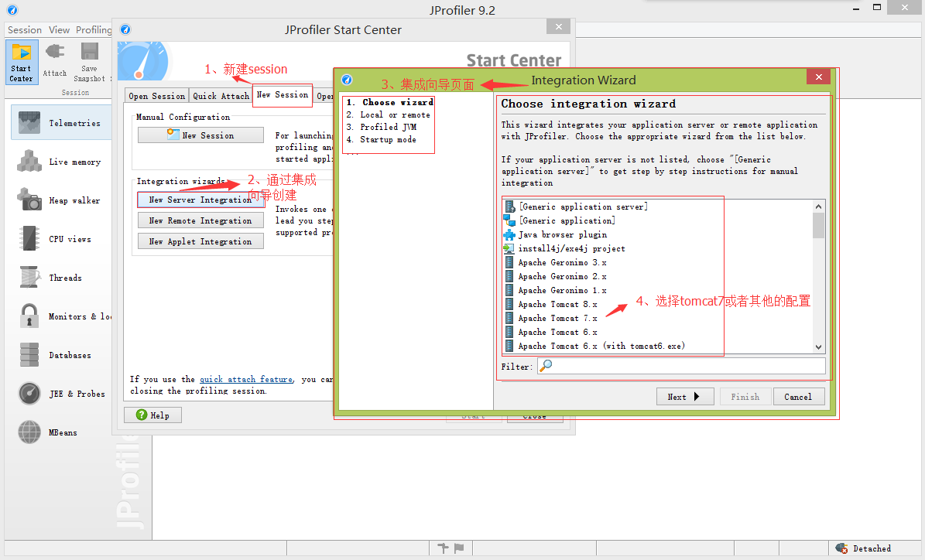Image resolution: width=925 pixels, height=560 pixels.
Task: Switch to the Quick Attach tab
Action: pos(221,96)
